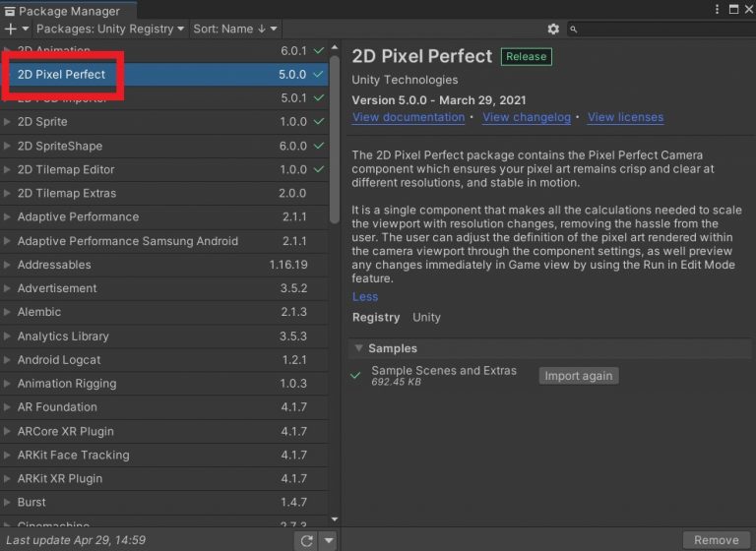Select the Android Logcat package
Image resolution: width=756 pixels, height=551 pixels.
[164, 359]
